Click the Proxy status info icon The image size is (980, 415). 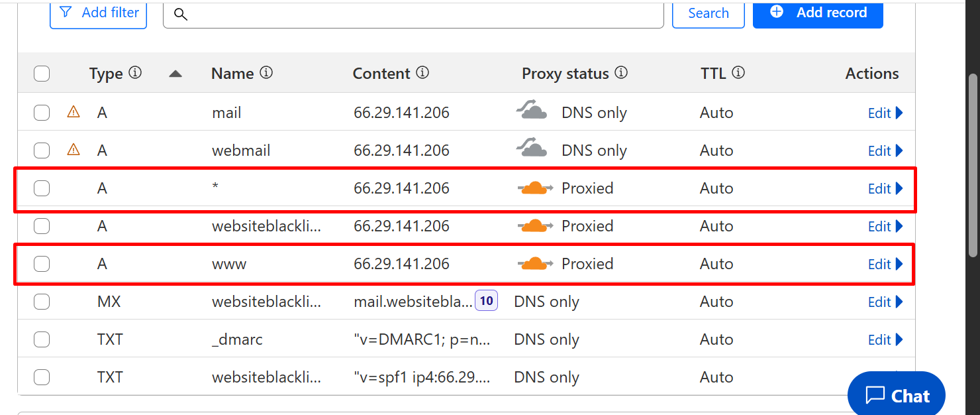621,73
